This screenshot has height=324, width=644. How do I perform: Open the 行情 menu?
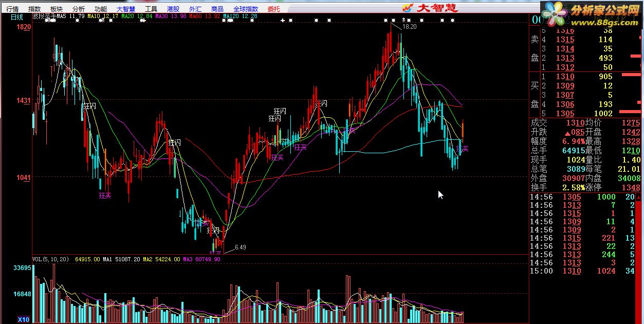(x=12, y=9)
